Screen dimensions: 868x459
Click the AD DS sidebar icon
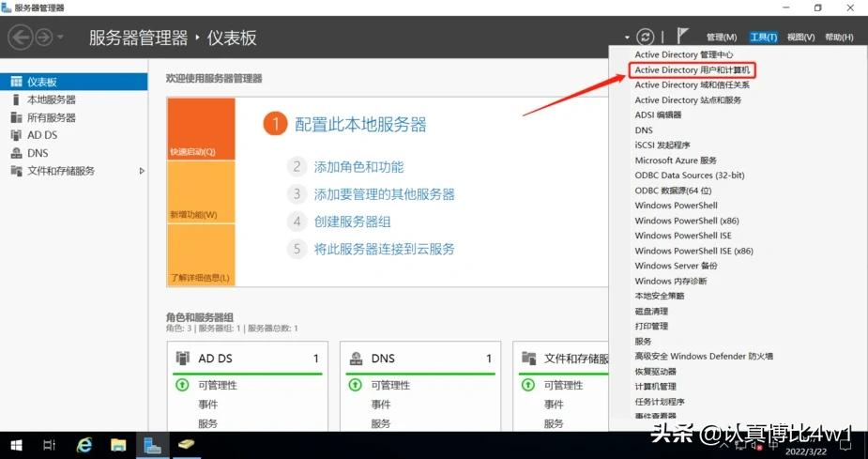pos(17,135)
